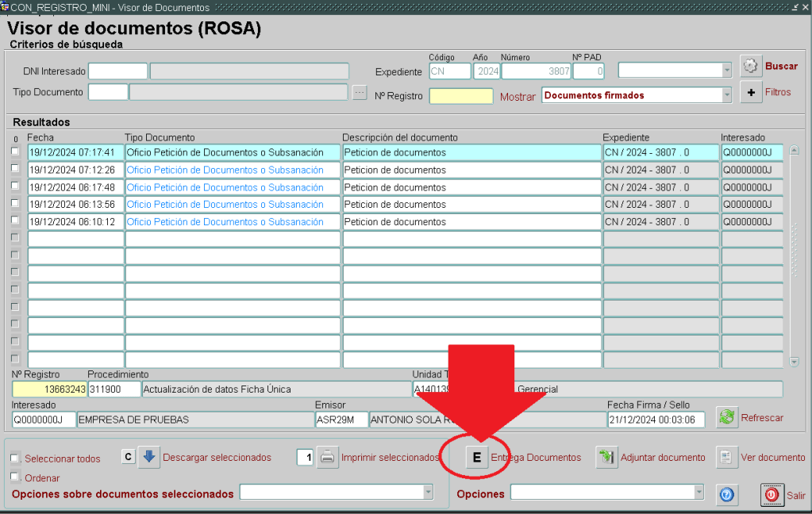Expand the Mostrar Documentos firmados dropdown
This screenshot has width=812, height=514.
pyautogui.click(x=726, y=95)
